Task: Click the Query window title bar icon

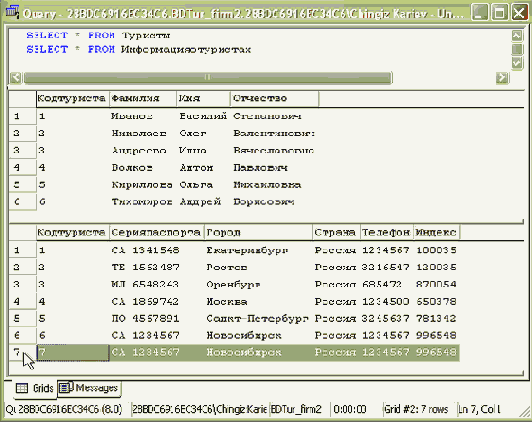Action: 12,12
